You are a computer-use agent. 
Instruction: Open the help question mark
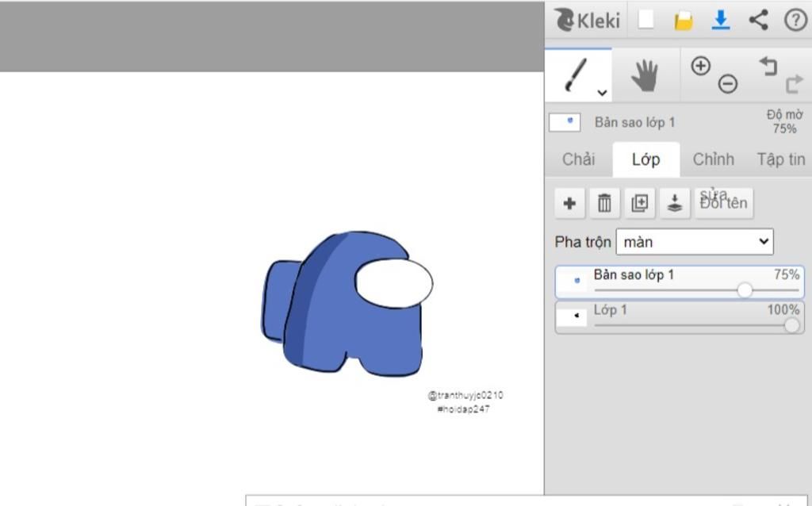tap(795, 20)
